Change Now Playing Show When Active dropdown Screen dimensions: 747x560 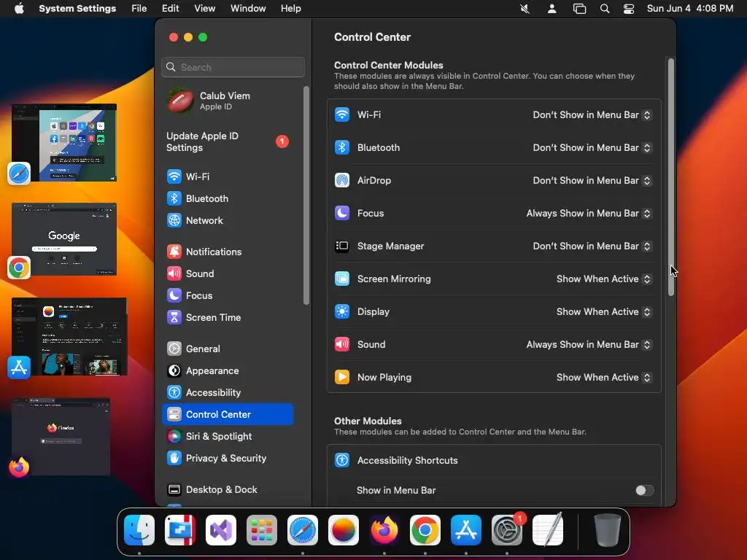pyautogui.click(x=603, y=378)
